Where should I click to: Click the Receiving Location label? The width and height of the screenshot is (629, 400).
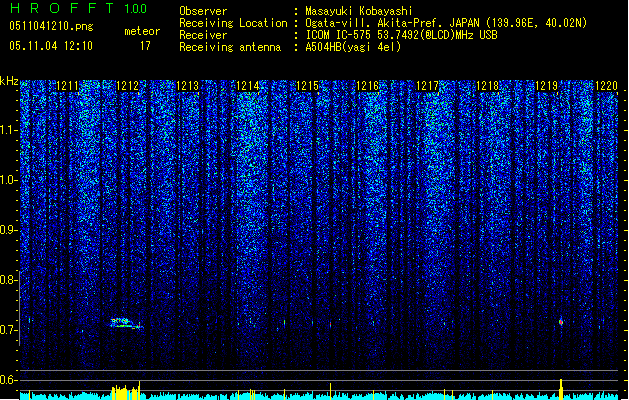tap(233, 23)
